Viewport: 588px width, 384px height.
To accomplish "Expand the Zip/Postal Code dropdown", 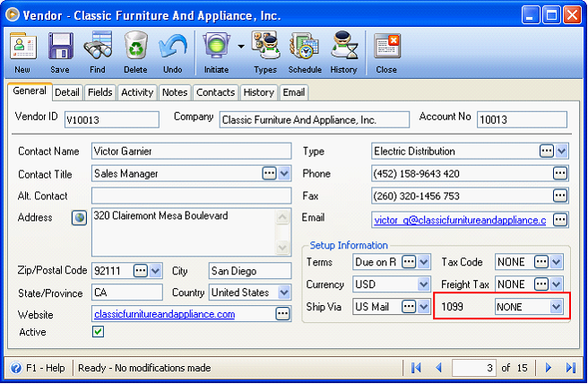I will pos(155,271).
